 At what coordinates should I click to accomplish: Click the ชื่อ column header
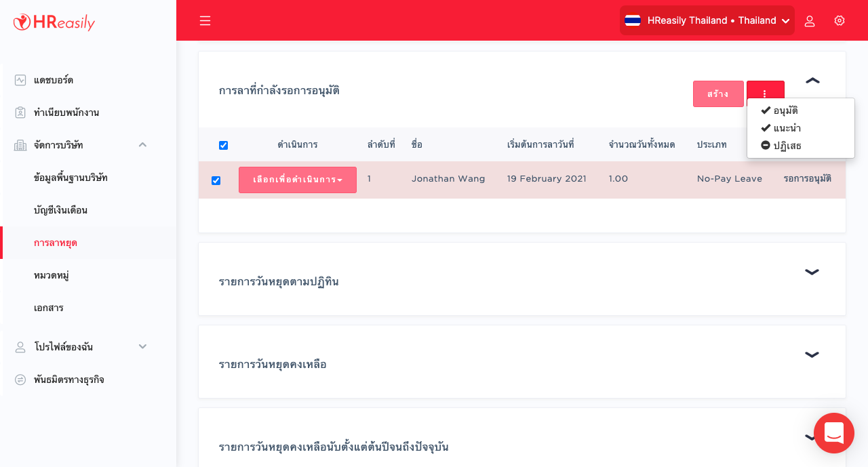pos(416,145)
